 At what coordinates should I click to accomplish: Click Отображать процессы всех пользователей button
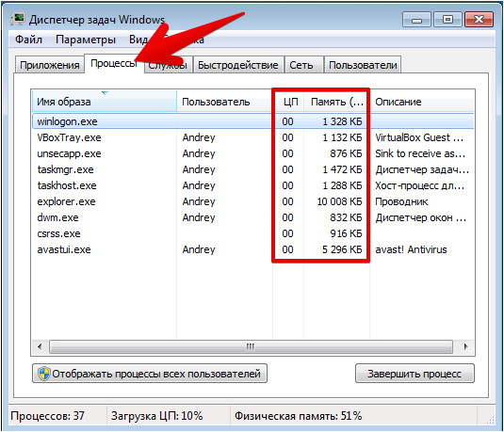click(150, 374)
